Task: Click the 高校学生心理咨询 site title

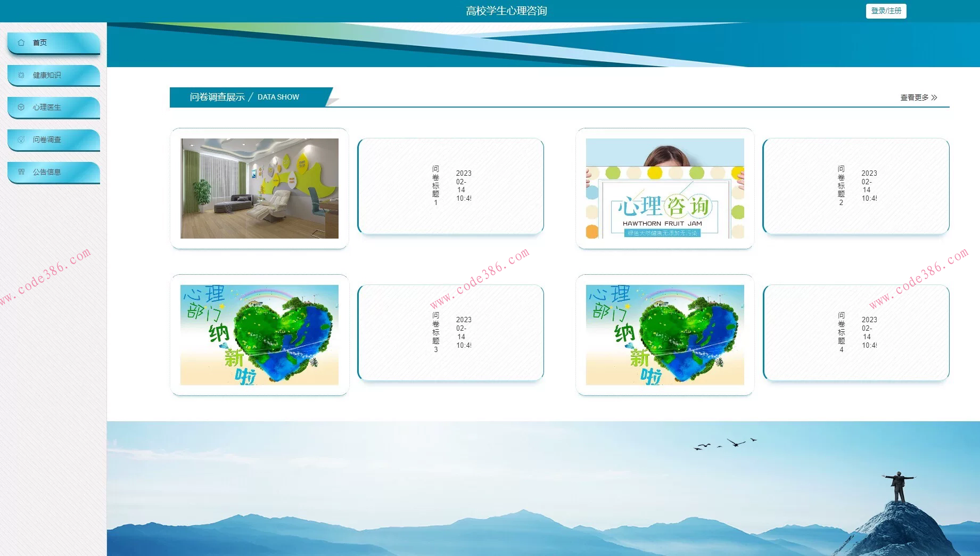Action: pos(506,11)
